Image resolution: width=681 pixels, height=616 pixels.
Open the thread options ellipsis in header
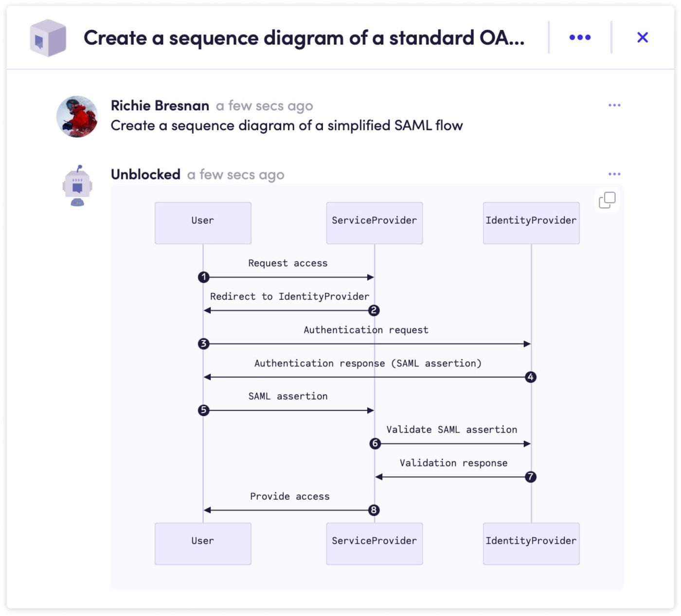point(580,37)
